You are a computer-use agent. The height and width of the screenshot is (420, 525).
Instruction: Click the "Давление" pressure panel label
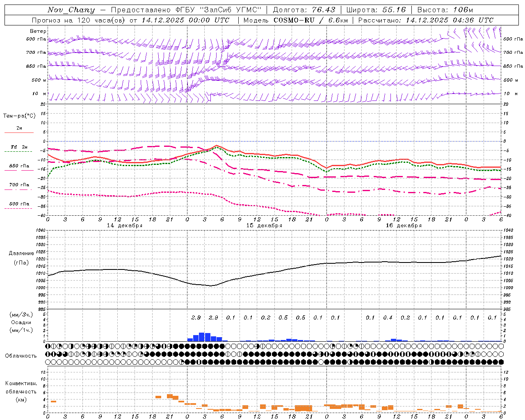tap(21, 253)
